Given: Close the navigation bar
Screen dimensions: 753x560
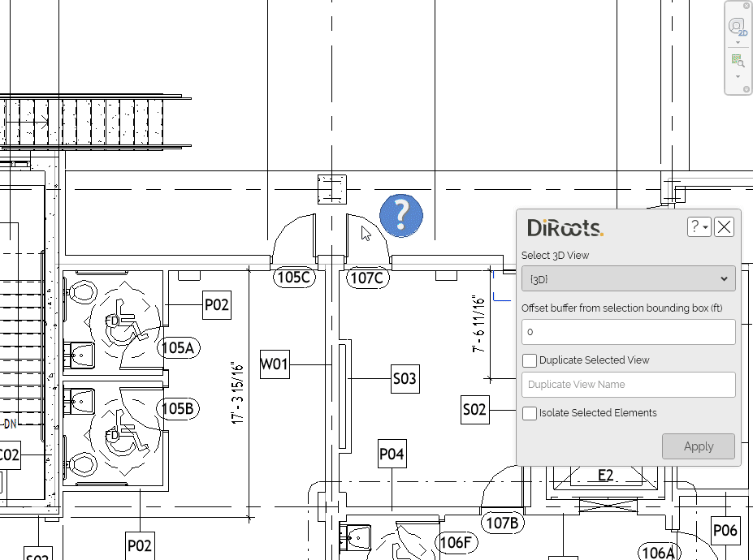Looking at the screenshot, I should click(x=747, y=6).
